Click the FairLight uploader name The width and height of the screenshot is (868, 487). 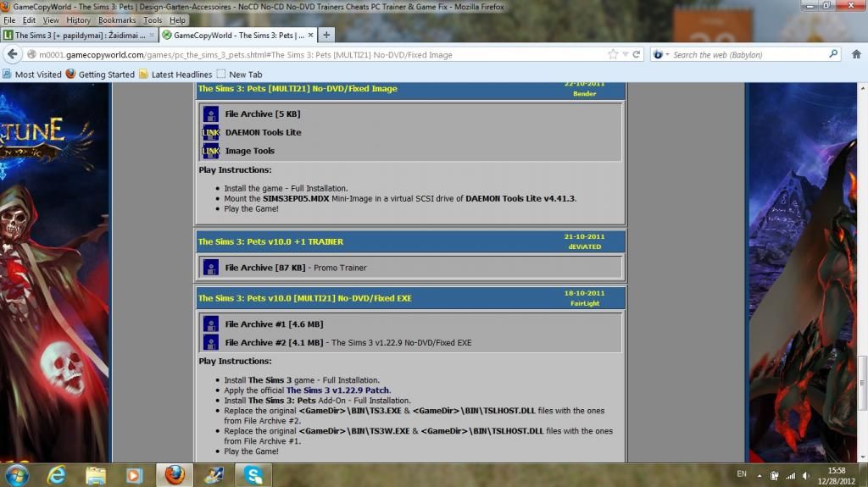tap(585, 303)
